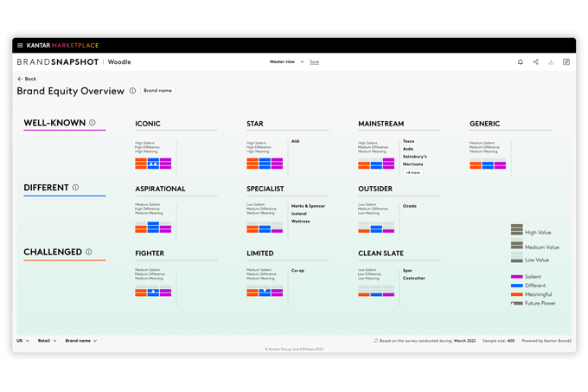The image size is (588, 392).
Task: Click info icon next to Brand Equity Overview
Action: pyautogui.click(x=132, y=91)
